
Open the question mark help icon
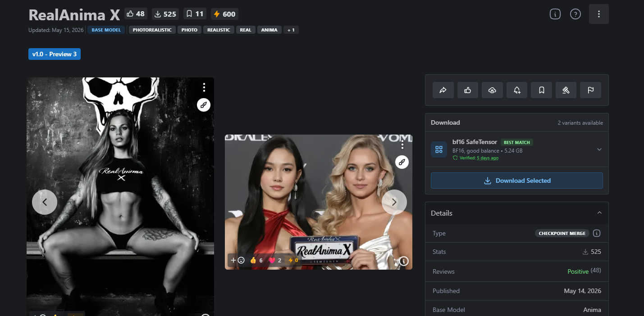(x=575, y=14)
